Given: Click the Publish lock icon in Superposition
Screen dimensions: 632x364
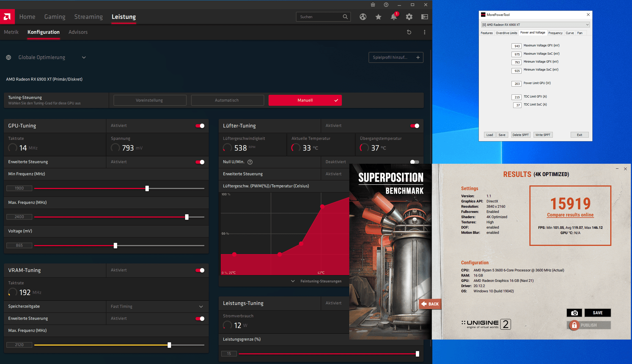Looking at the screenshot, I should (575, 325).
